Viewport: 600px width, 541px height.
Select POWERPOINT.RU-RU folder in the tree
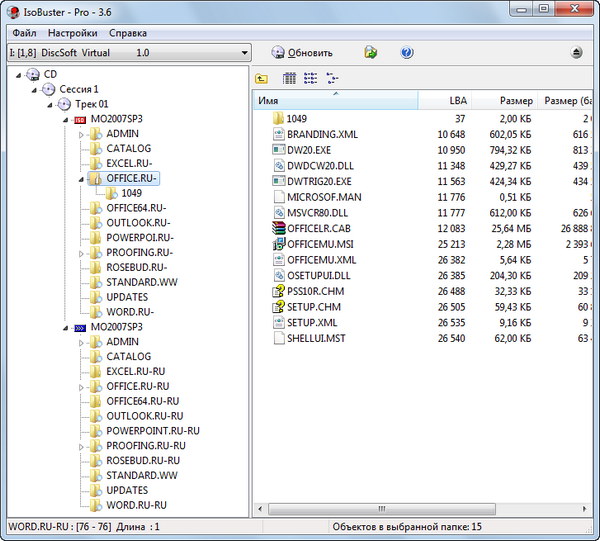(152, 431)
